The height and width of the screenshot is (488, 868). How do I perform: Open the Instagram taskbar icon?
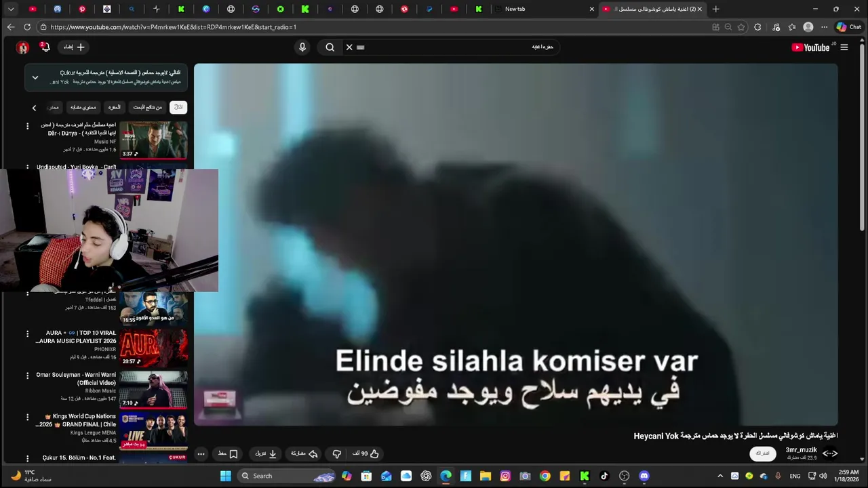point(505,476)
